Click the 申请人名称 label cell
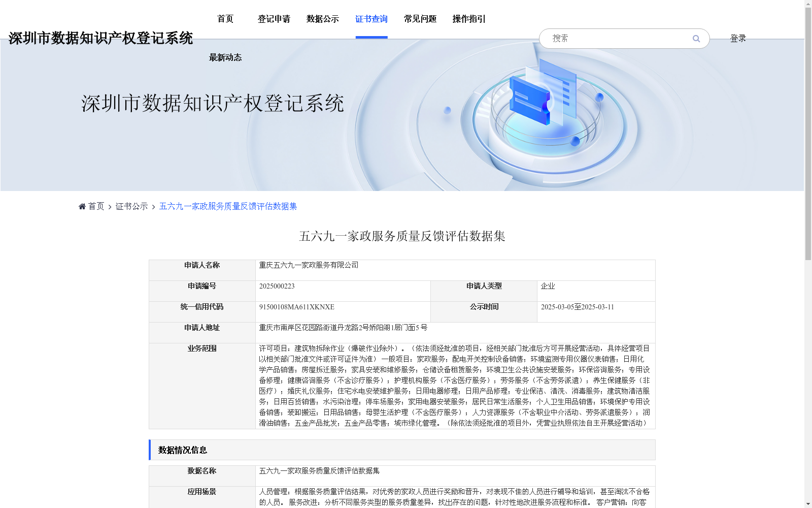Image resolution: width=812 pixels, height=508 pixels. tap(202, 270)
